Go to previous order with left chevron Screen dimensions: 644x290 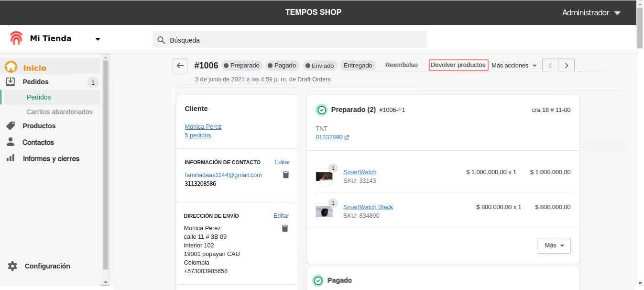[x=550, y=66]
